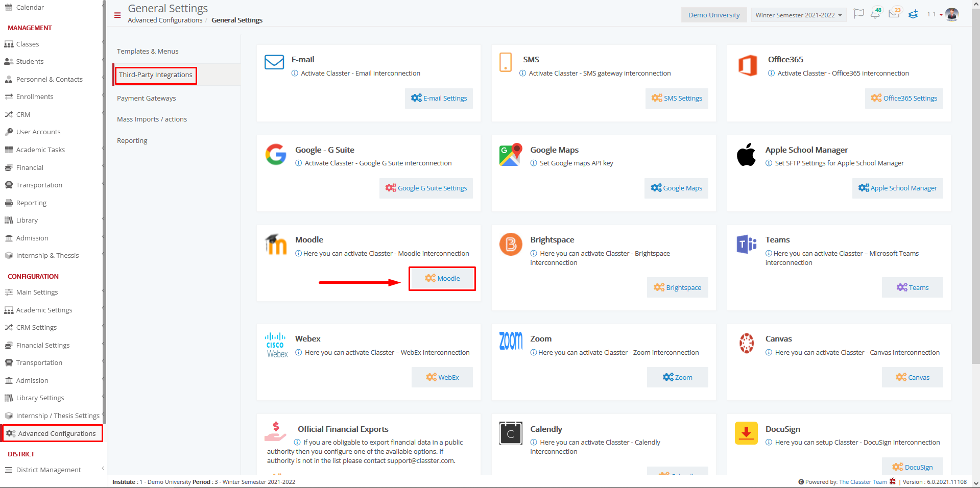This screenshot has width=980, height=488.
Task: Open E-mail Settings button
Action: click(439, 99)
